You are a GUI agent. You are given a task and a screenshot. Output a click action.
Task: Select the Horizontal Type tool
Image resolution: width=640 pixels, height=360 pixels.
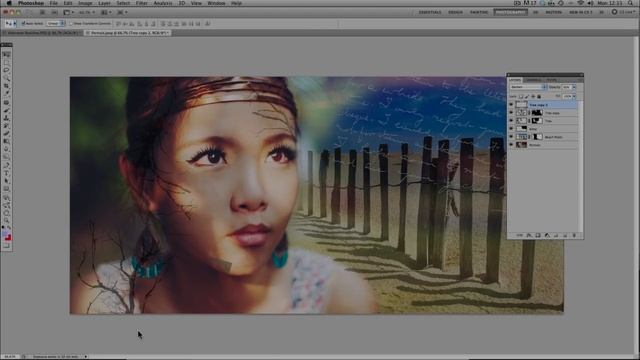click(x=7, y=173)
